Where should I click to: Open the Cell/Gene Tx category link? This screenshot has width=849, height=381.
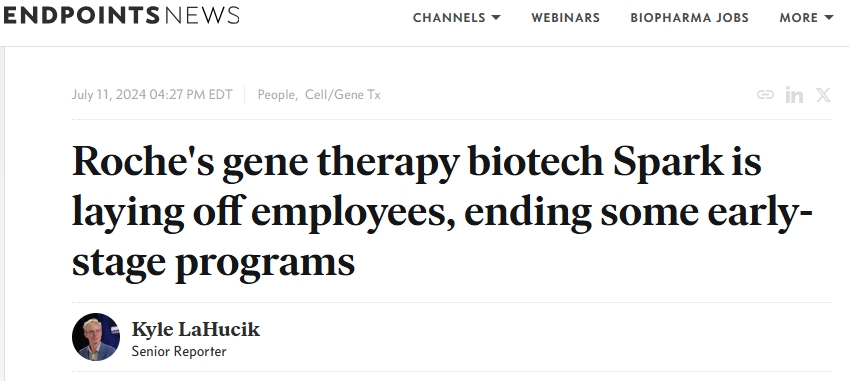coord(343,95)
